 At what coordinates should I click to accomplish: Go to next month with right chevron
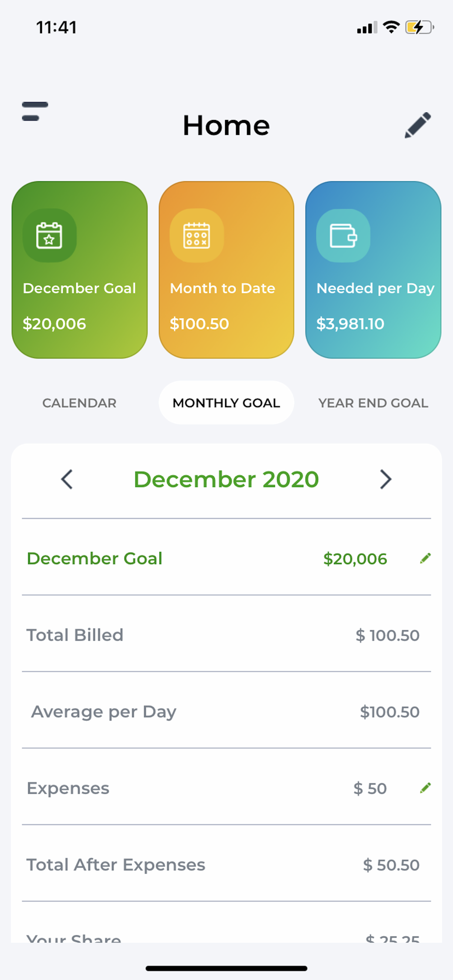click(x=386, y=479)
